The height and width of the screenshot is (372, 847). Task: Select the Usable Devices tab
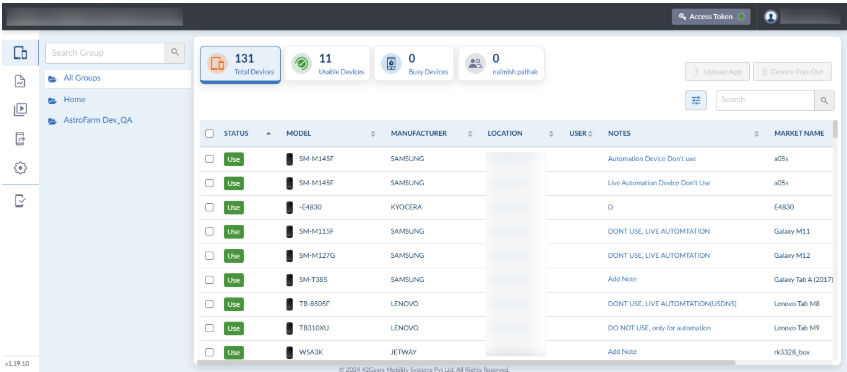[x=327, y=64]
